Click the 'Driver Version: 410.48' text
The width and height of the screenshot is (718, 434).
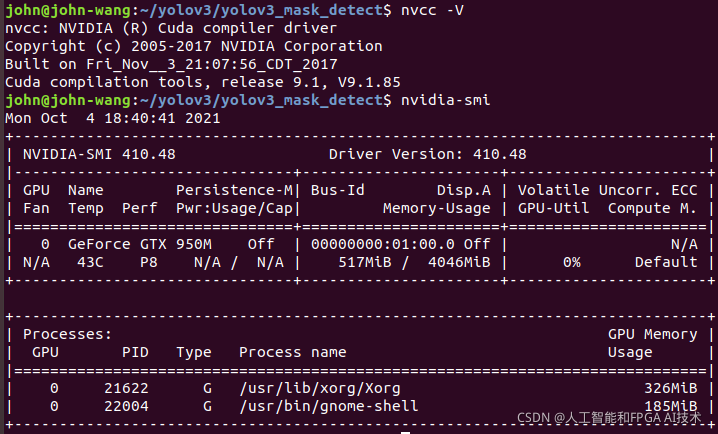point(428,154)
